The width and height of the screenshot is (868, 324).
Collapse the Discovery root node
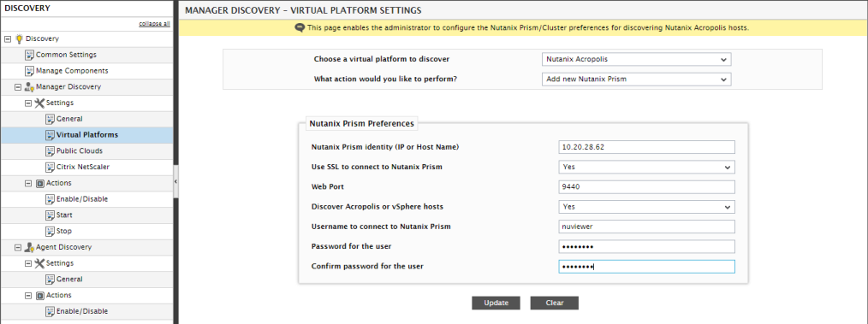tap(8, 38)
